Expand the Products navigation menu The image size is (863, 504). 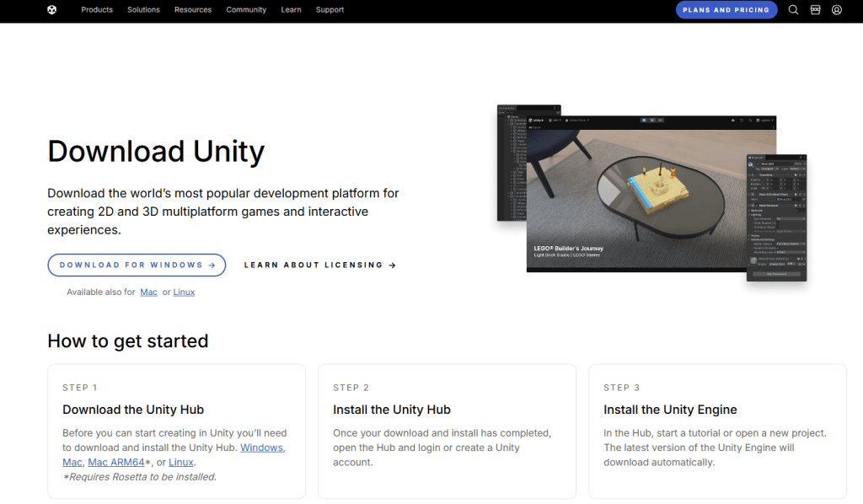coord(97,10)
